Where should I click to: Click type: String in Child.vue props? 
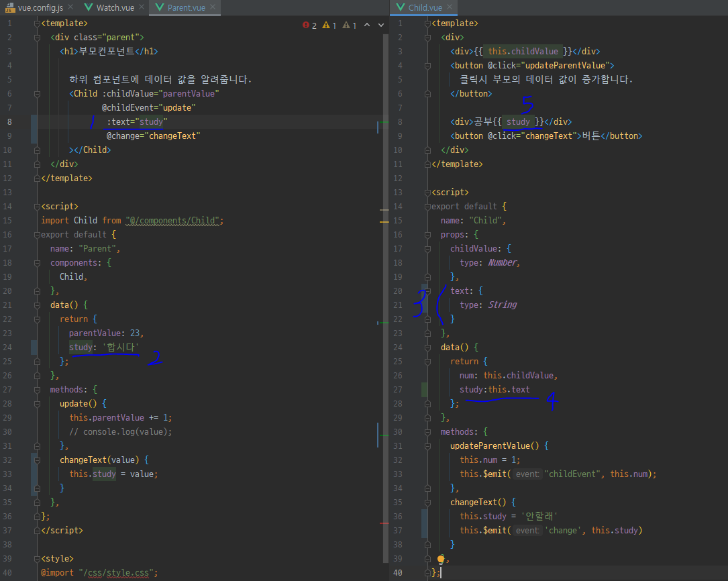(488, 305)
